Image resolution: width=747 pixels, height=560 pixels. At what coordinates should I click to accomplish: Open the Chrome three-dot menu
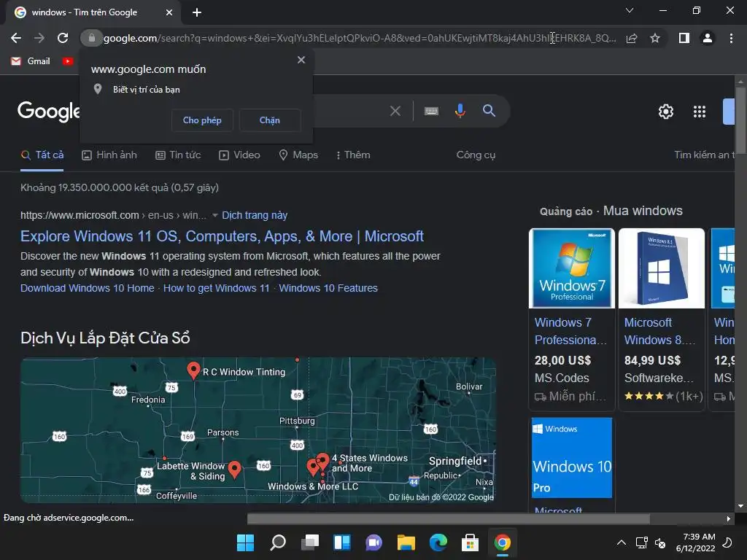pos(731,38)
